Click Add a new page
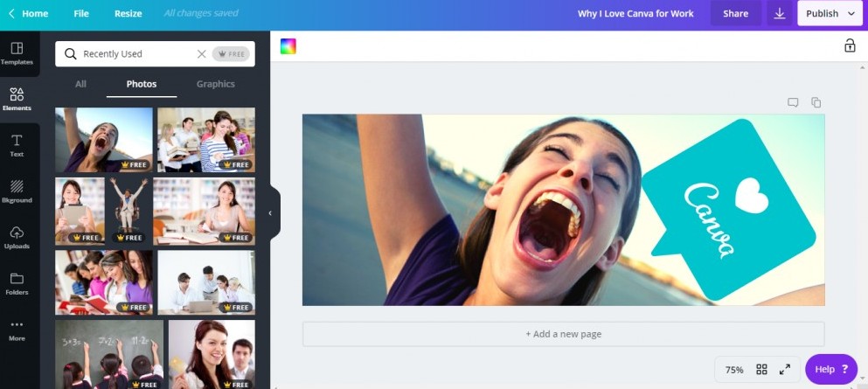This screenshot has height=389, width=868. click(x=564, y=334)
